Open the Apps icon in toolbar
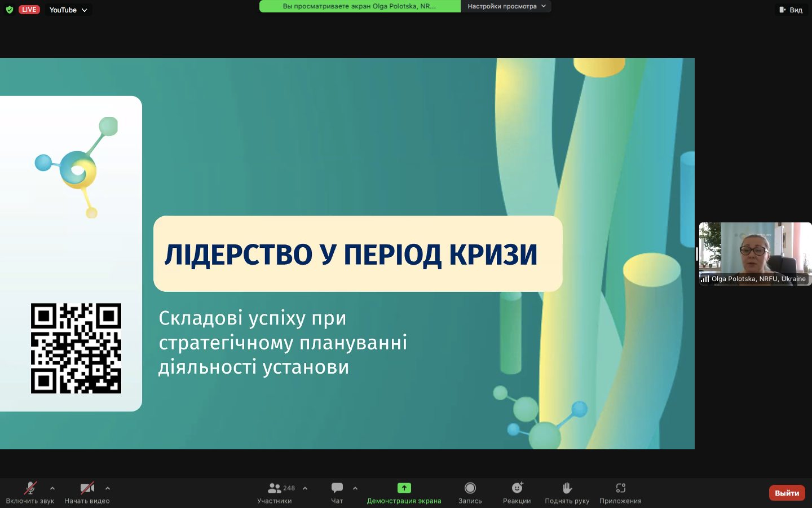 pyautogui.click(x=620, y=488)
